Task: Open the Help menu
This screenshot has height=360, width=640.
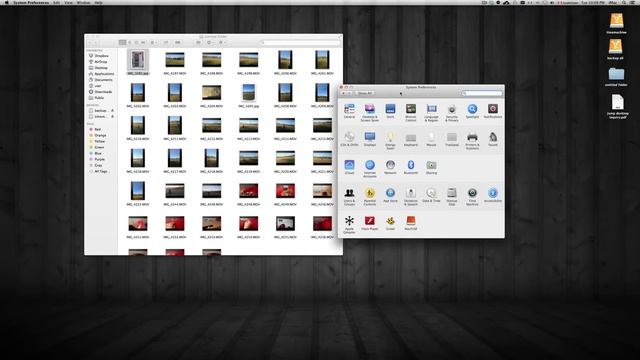Action: 98,2
